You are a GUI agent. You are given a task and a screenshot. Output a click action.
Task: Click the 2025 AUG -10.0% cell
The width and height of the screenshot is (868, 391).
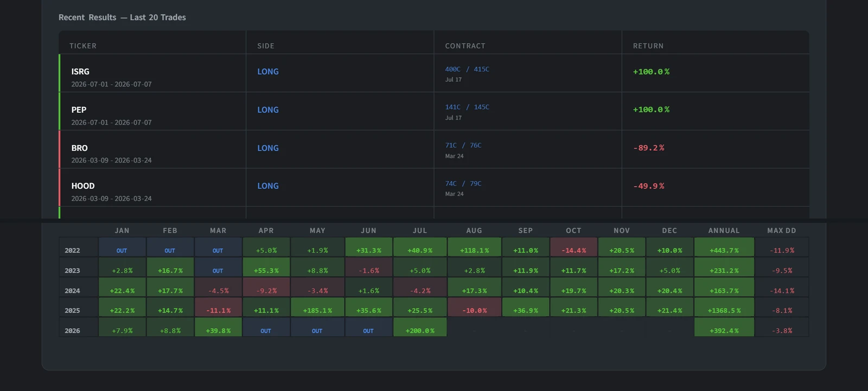(474, 307)
